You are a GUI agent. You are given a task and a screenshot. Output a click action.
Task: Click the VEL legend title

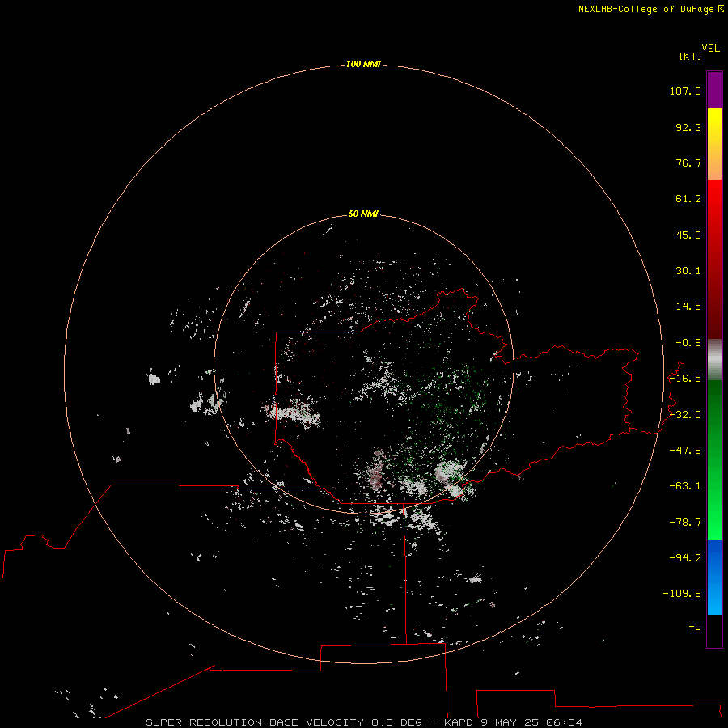[710, 49]
